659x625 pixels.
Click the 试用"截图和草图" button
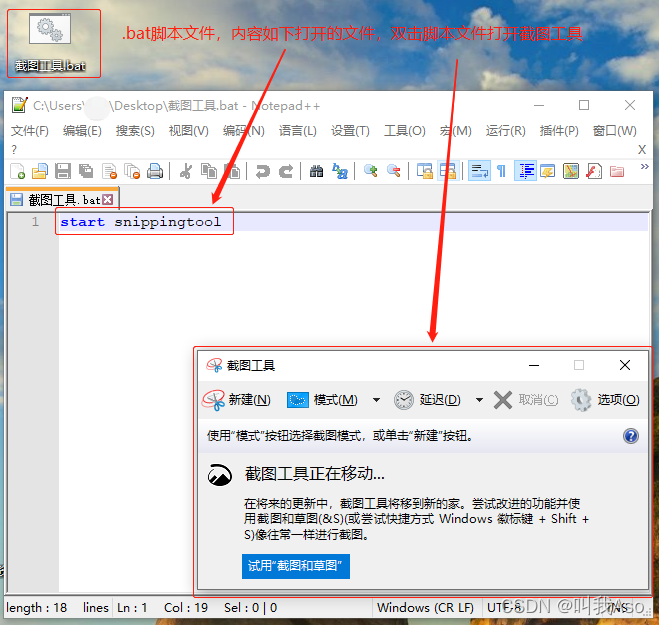point(295,566)
